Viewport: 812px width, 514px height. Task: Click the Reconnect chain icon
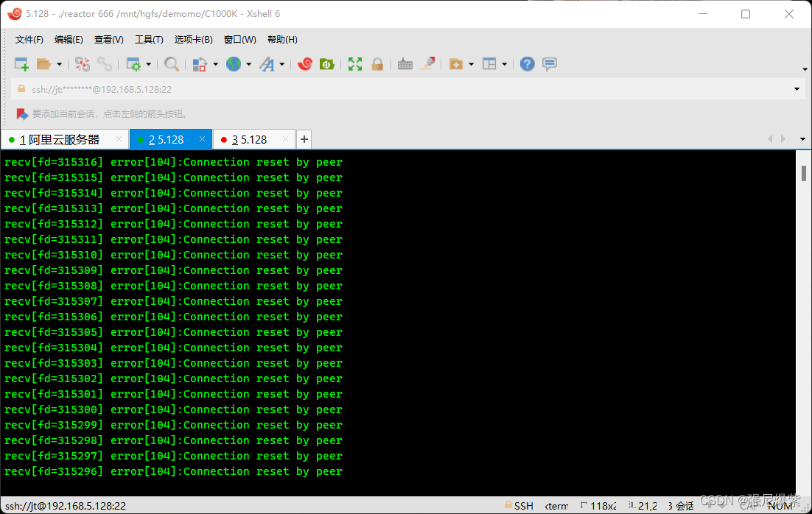click(105, 64)
